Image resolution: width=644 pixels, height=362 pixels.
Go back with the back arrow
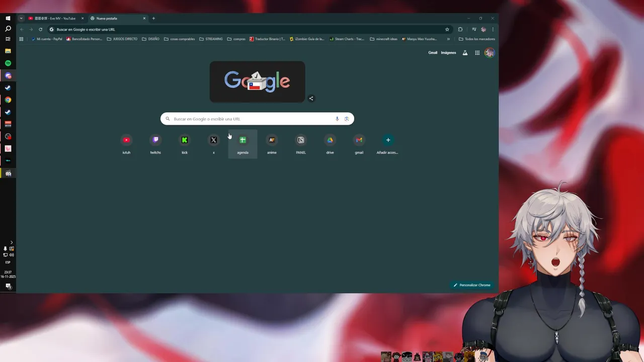[22, 29]
